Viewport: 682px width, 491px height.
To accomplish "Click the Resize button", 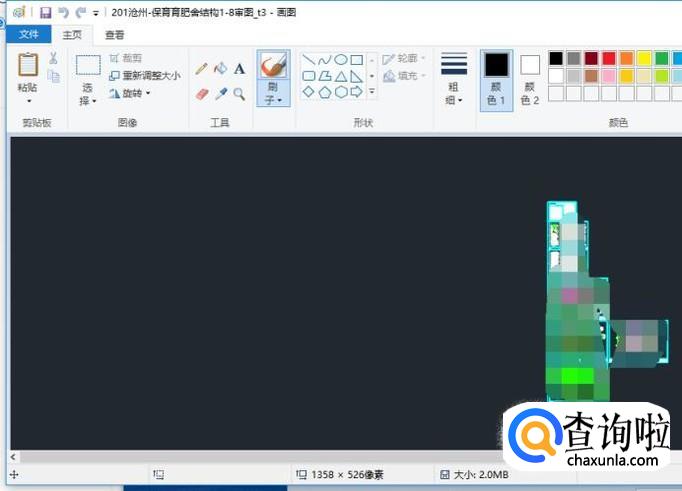I will click(145, 76).
